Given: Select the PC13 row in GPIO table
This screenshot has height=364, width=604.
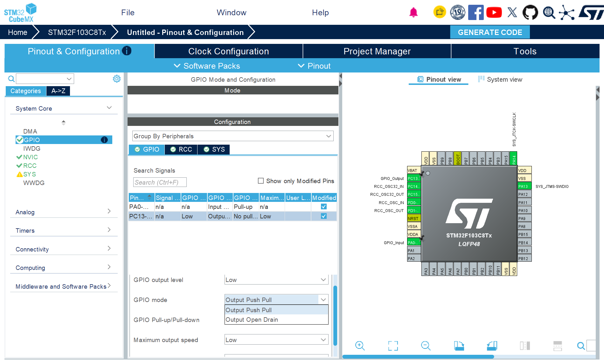Looking at the screenshot, I should tap(233, 216).
